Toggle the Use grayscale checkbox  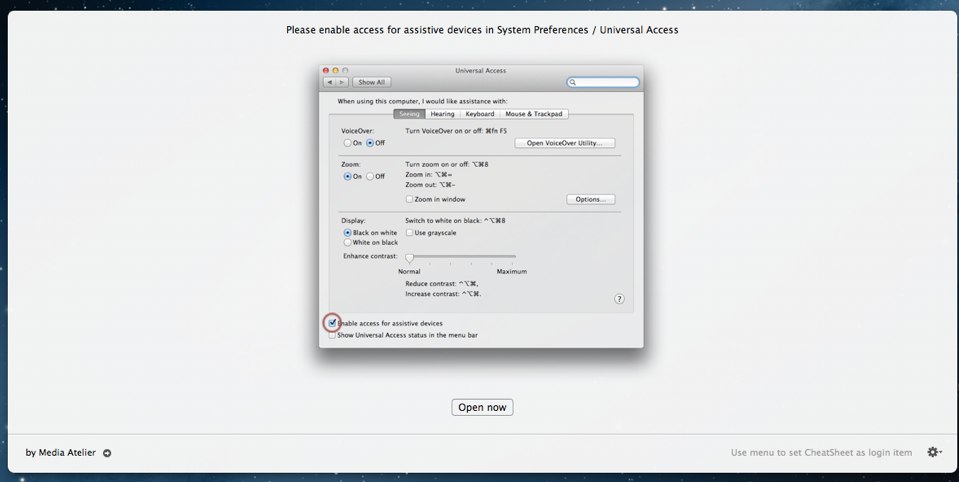pos(409,233)
